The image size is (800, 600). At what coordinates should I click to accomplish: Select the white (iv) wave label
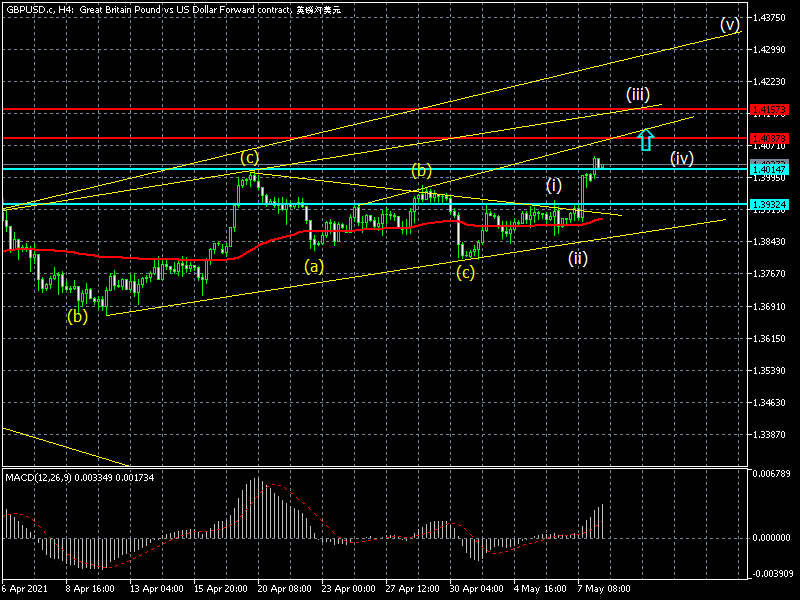coord(682,159)
